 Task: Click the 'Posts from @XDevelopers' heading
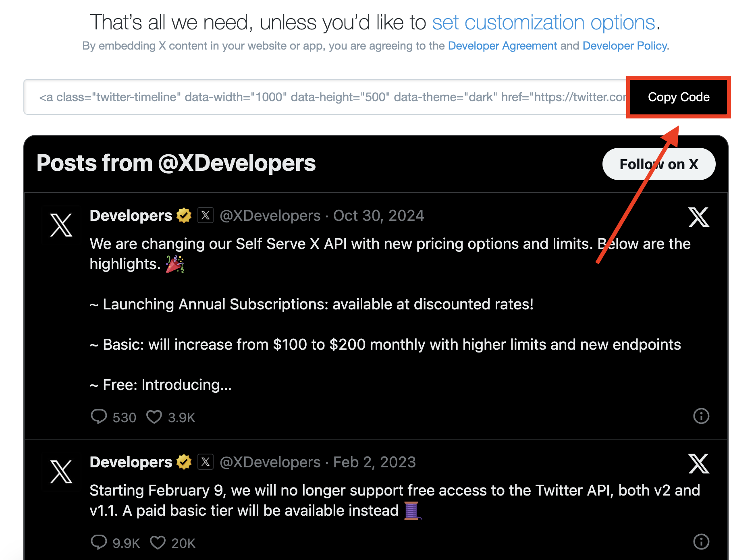coord(176,163)
